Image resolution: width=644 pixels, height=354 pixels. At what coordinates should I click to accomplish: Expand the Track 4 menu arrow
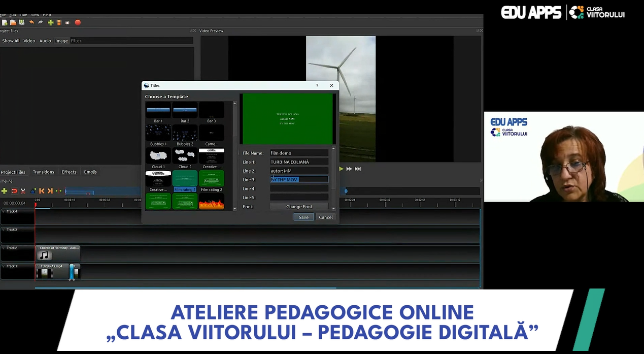[x=4, y=211]
